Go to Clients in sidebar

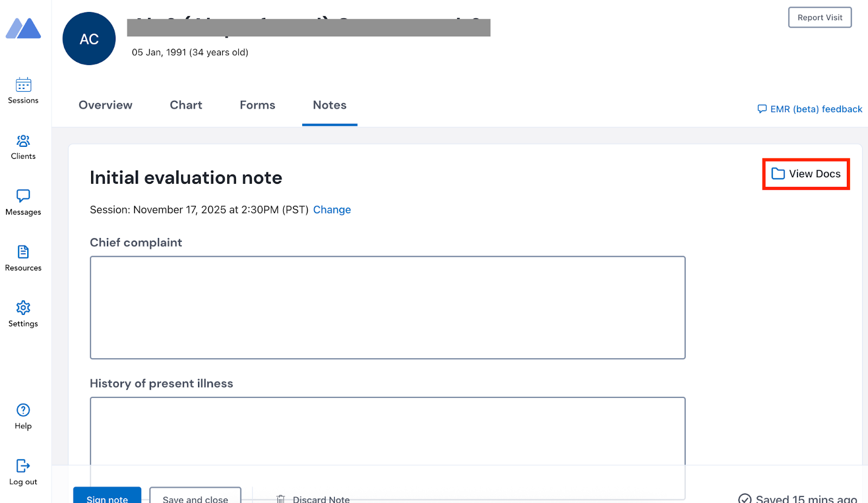23,141
